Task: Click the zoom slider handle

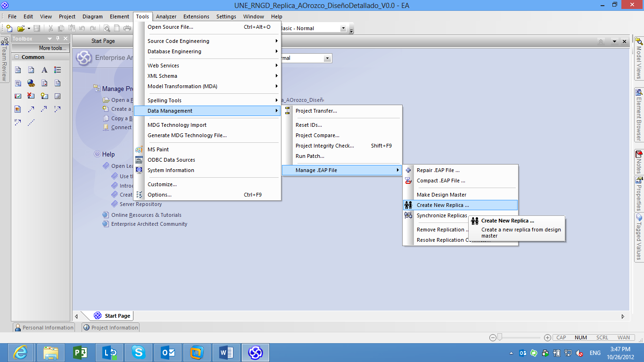Action: click(x=500, y=337)
